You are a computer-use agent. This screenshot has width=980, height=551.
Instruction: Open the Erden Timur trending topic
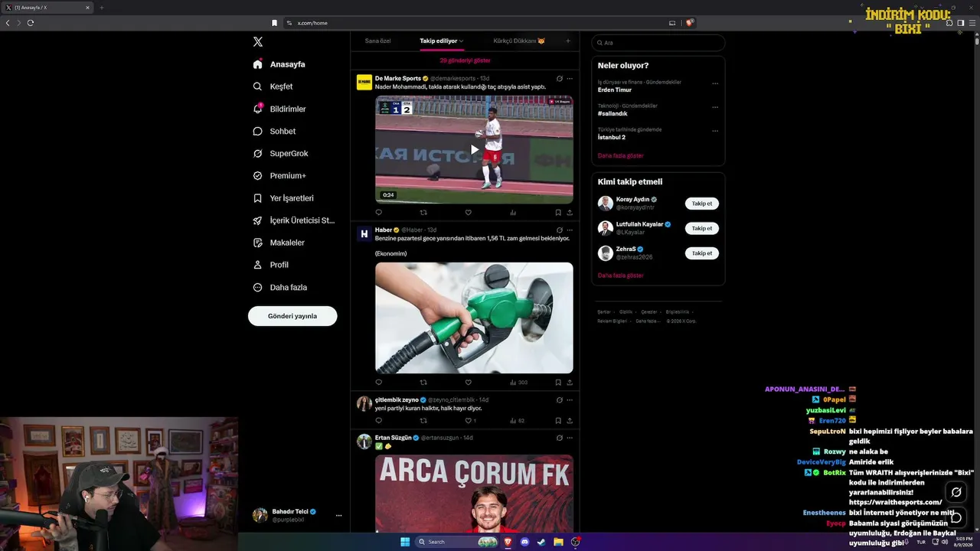(x=615, y=90)
